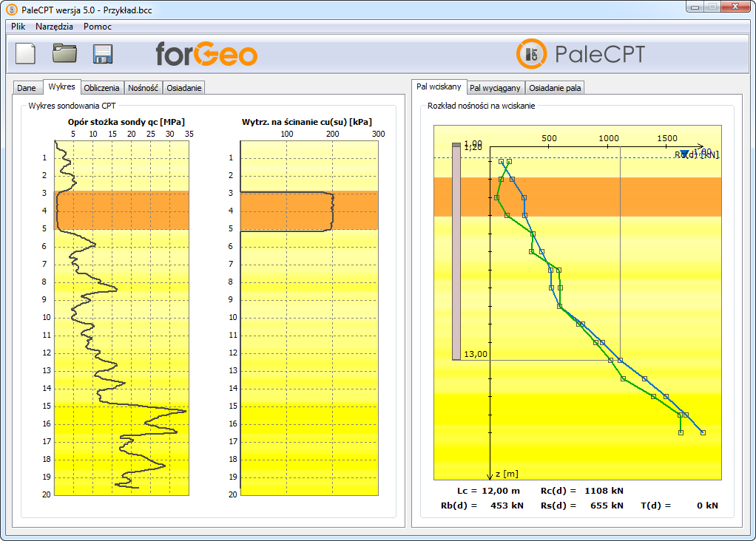Viewport: 756px width, 541px height.
Task: Open the Pomoc menu
Action: click(98, 27)
